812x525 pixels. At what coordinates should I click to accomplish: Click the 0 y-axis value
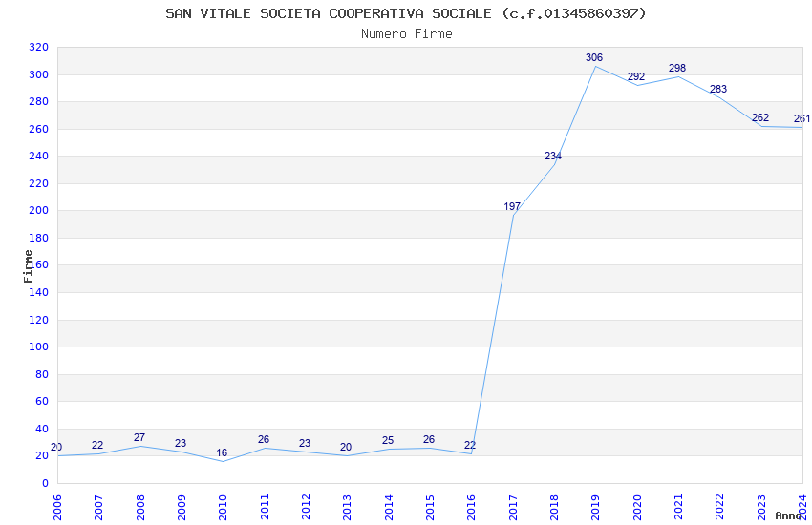46,483
